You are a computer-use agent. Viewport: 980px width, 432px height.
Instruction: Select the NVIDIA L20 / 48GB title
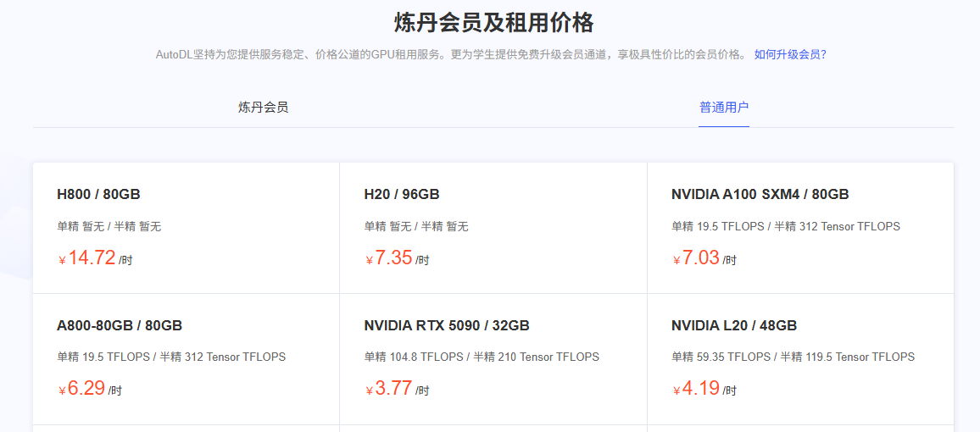pos(733,325)
